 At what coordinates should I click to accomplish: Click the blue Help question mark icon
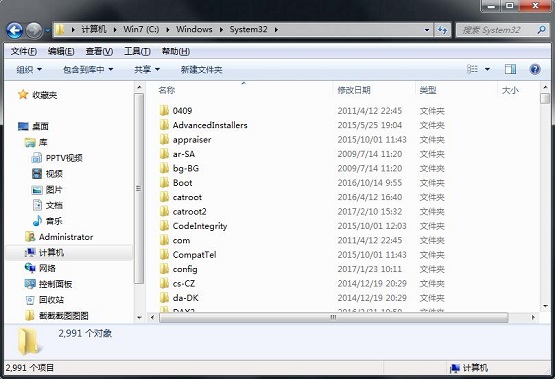[535, 69]
